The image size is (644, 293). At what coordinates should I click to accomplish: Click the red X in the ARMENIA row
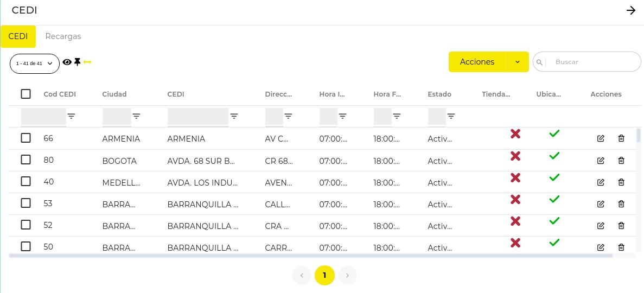pos(515,133)
